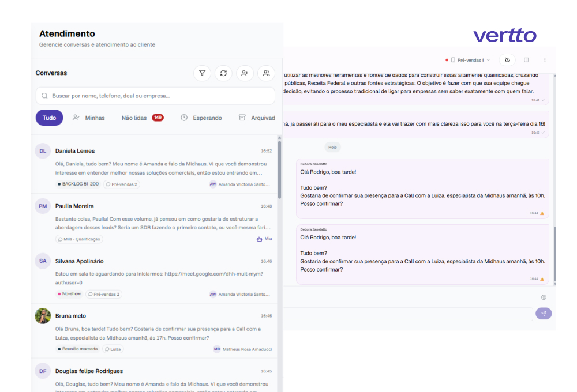Click the PM avatar of Paulla Moreira

point(43,206)
